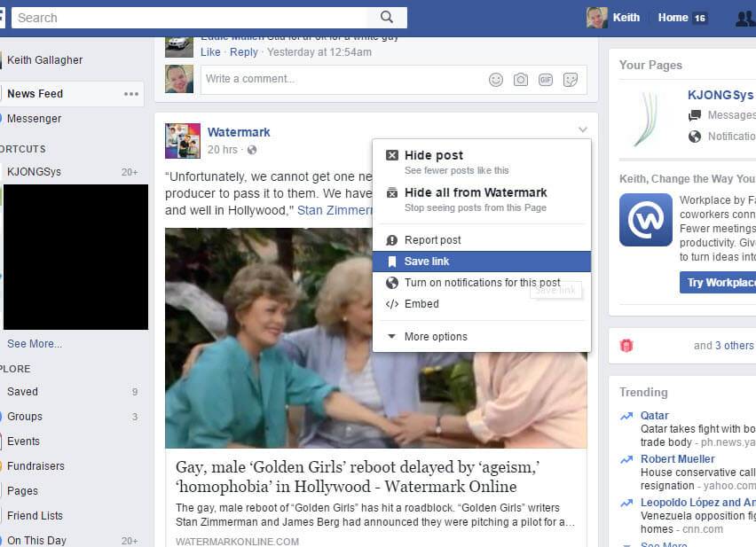Click the birthday gift icon
756x547 pixels.
tap(626, 345)
